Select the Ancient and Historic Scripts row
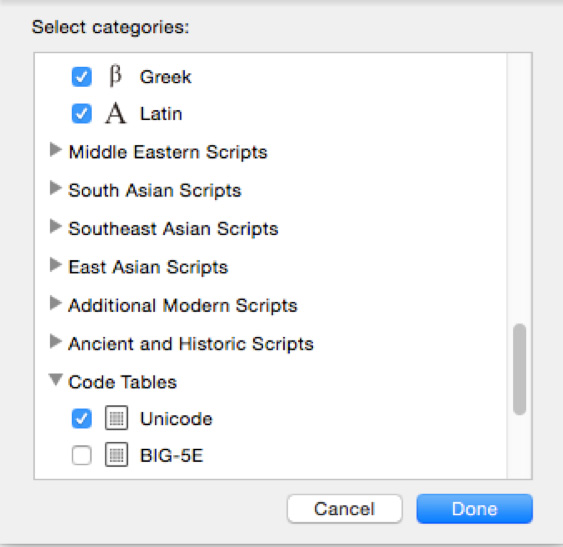The image size is (563, 547). click(270, 343)
